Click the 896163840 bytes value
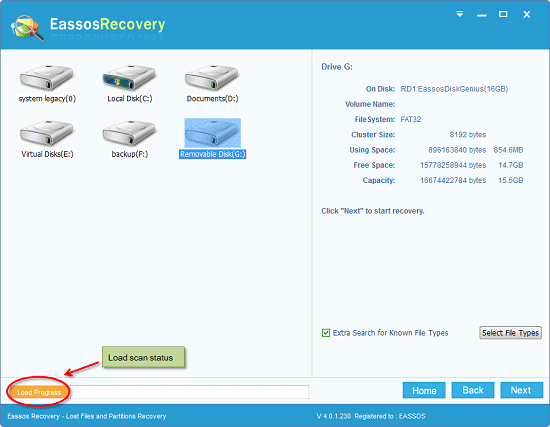550x427 pixels. [x=457, y=150]
